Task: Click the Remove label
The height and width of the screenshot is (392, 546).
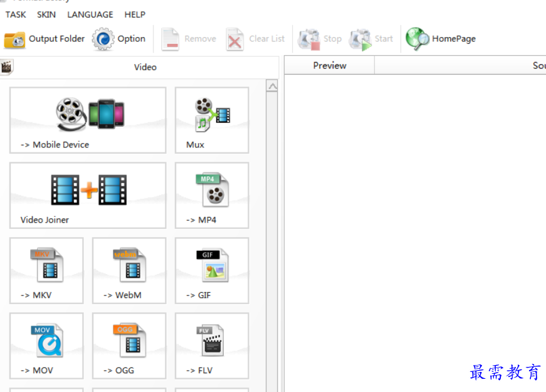Action: tap(200, 39)
